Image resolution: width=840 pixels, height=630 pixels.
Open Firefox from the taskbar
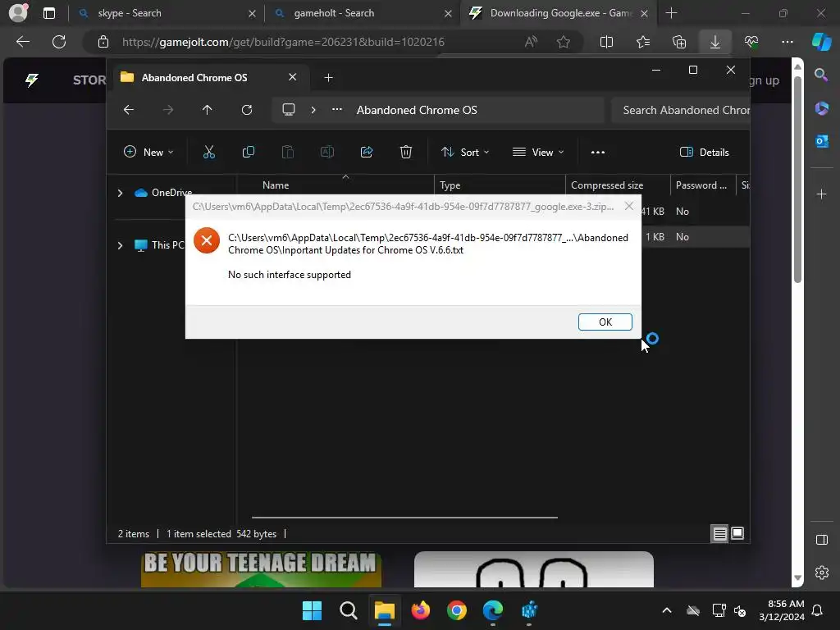(421, 610)
